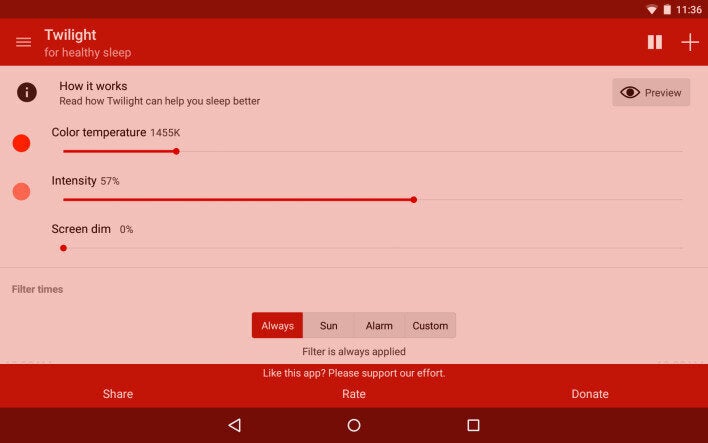Select the Alarm filter time
The width and height of the screenshot is (708, 443).
click(379, 325)
